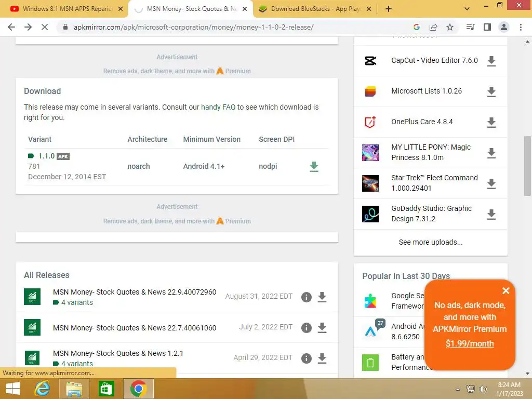Image resolution: width=532 pixels, height=399 pixels.
Task: Download CapCut Video Editor 7.6.0
Action: pos(491,61)
